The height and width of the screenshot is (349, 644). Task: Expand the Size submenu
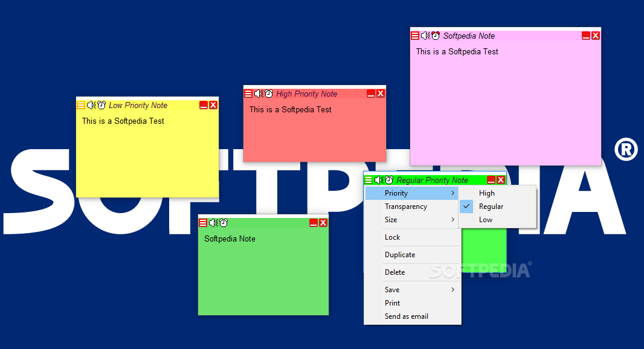[x=412, y=220]
